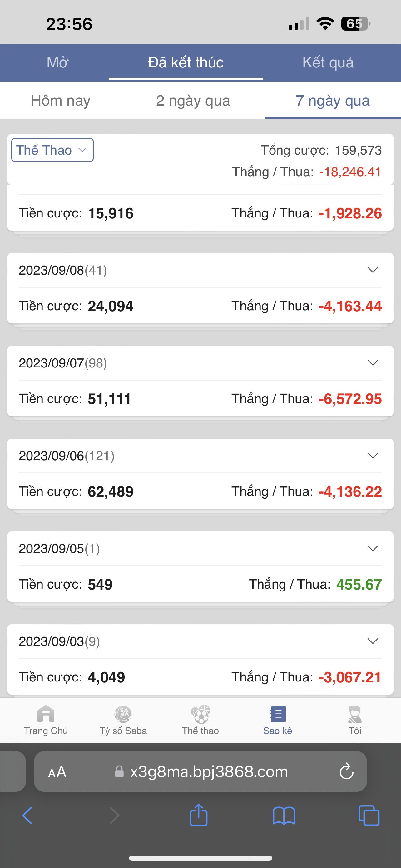The height and width of the screenshot is (868, 401).
Task: Expand the 2023/09/05 bet list
Action: pyautogui.click(x=373, y=549)
